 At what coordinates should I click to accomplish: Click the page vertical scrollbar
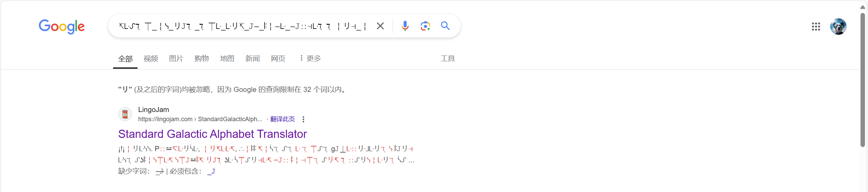click(863, 80)
